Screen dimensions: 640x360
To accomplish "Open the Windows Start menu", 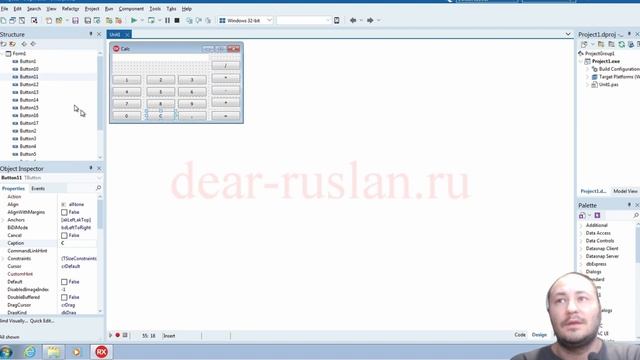I will pyautogui.click(x=6, y=352).
